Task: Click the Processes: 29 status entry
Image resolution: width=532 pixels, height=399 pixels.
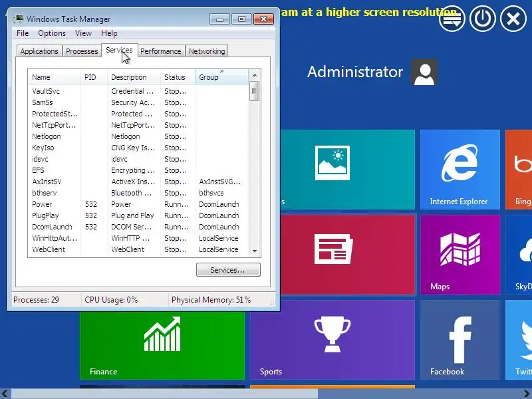Action: [x=37, y=300]
